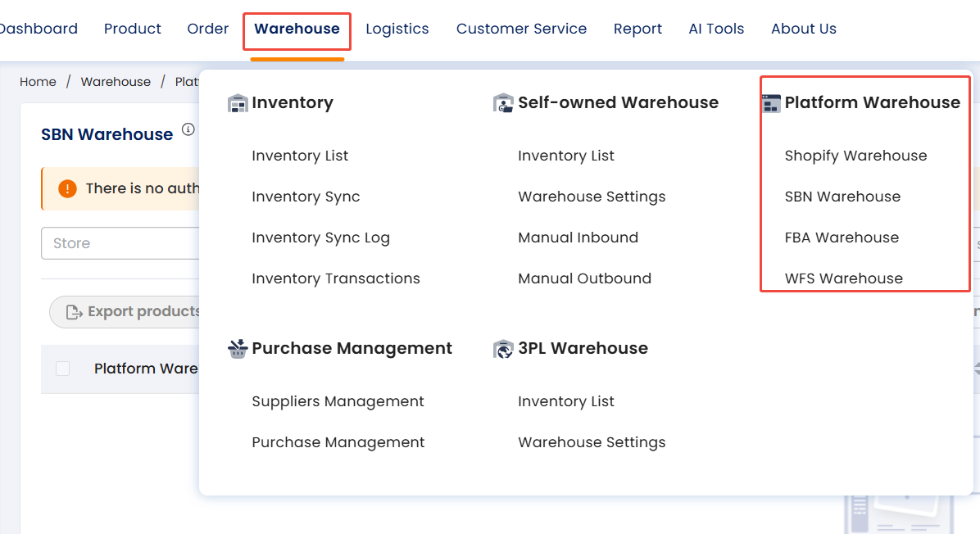Click the Self-owned Warehouse section icon

(x=503, y=103)
